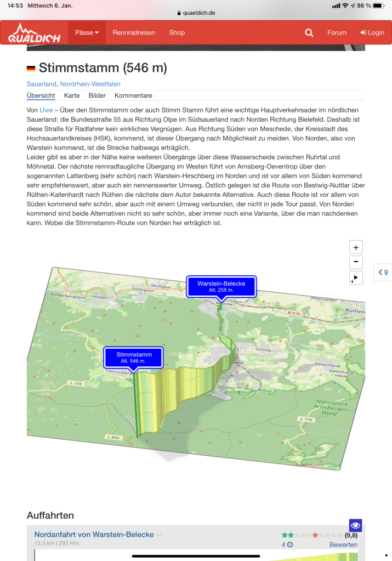The height and width of the screenshot is (561, 392).
Task: Expand the side panel with location pin
Action: [383, 272]
